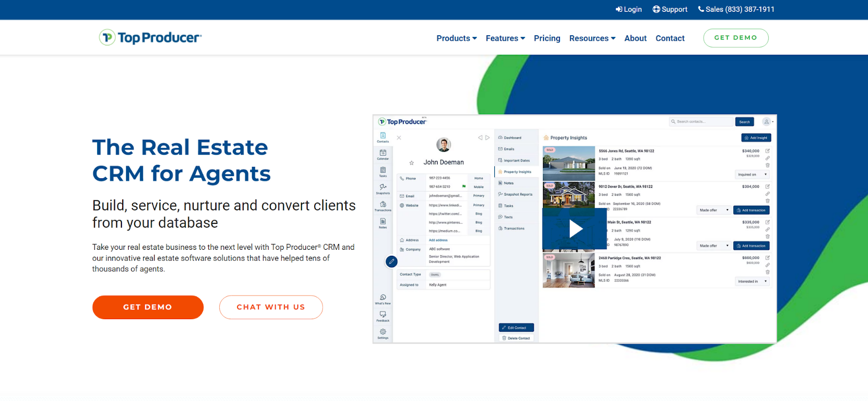Click the Delete Contact button

[516, 338]
